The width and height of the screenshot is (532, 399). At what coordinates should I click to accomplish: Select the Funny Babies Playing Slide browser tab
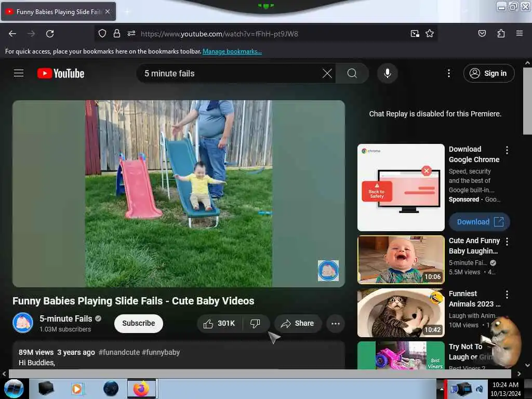point(58,11)
